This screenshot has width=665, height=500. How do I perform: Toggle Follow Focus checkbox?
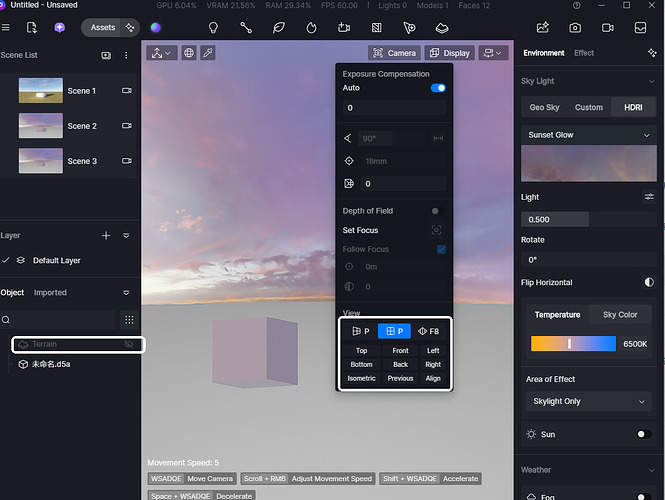441,249
